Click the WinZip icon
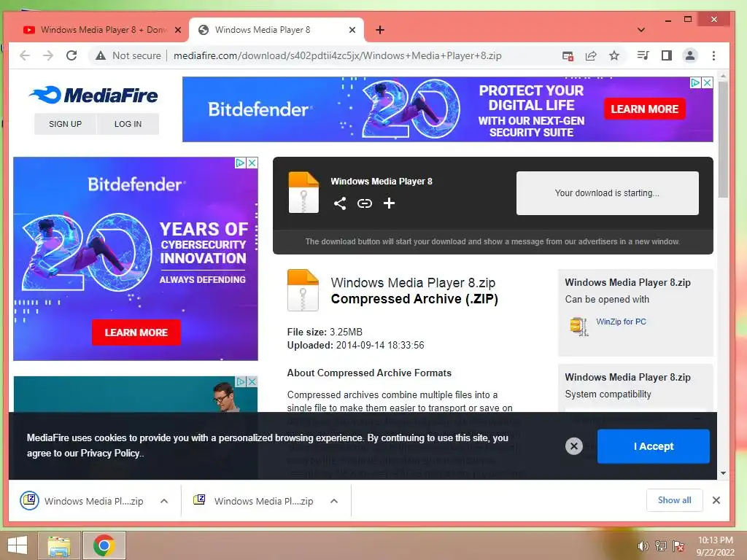747x560 pixels. tap(578, 326)
